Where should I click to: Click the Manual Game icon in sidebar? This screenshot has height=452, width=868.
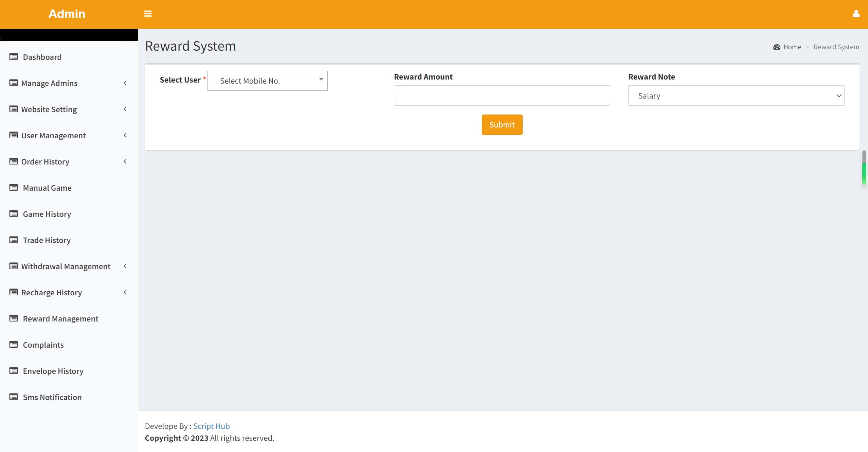pos(13,187)
